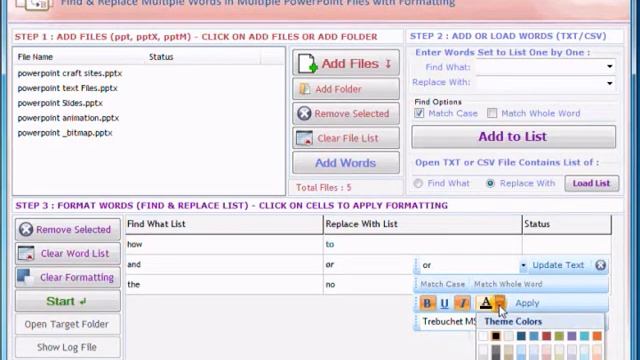Click the Start button

click(68, 301)
